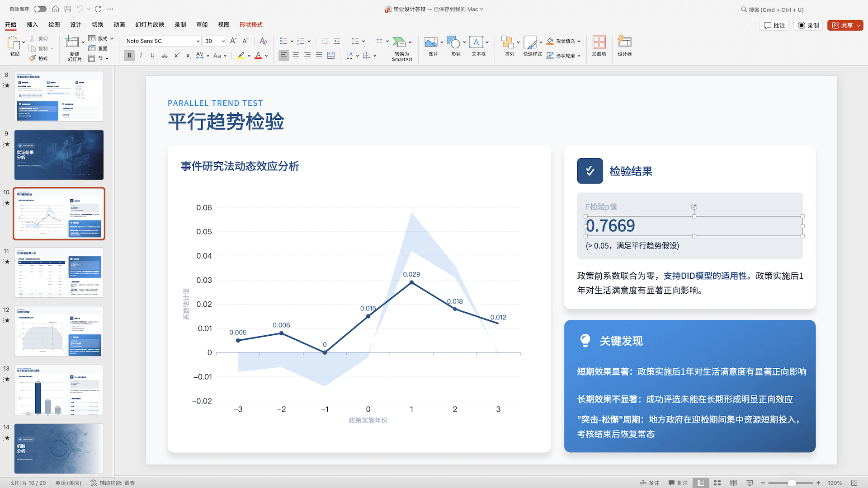Open the 幻灯片放映 ribbon tab
The image size is (868, 488).
(x=149, y=25)
